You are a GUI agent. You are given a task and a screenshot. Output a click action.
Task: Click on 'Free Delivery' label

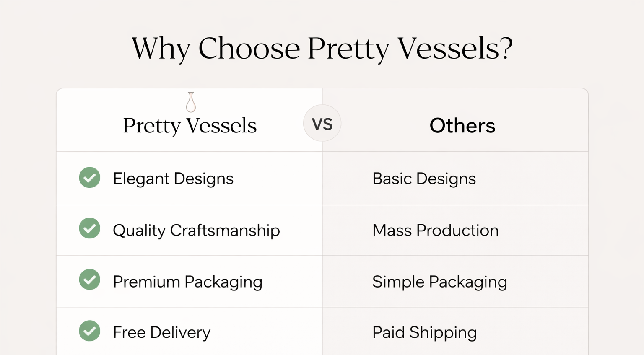click(x=161, y=333)
